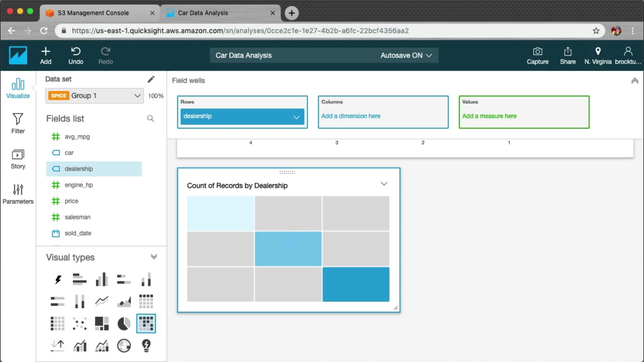
Task: Choose the scatter plot visual type
Action: 79,324
